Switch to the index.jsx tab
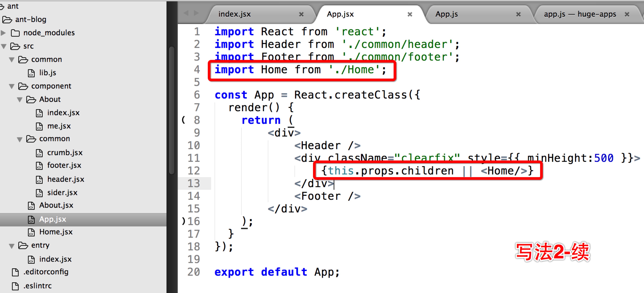Screen dimensions: 644x293 point(234,14)
